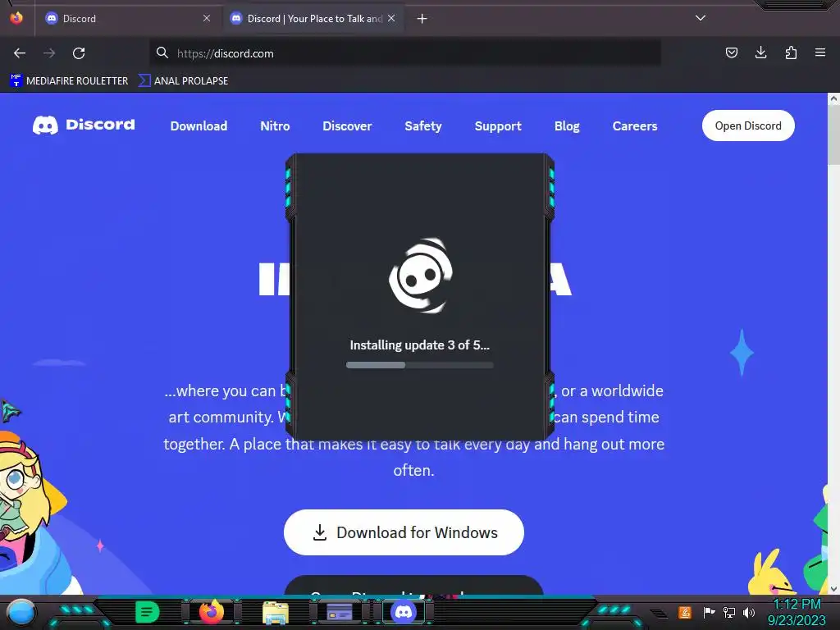Open the extensions puzzle icon
The image size is (840, 630).
[x=791, y=52]
